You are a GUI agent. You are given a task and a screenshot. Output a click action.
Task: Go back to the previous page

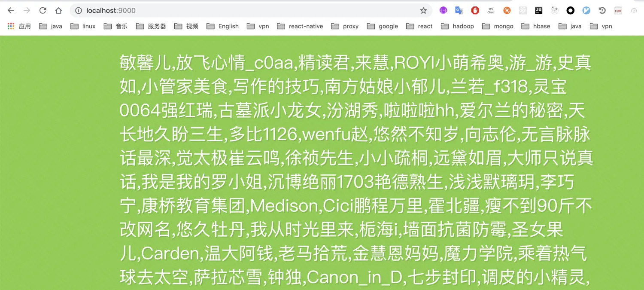pyautogui.click(x=11, y=10)
